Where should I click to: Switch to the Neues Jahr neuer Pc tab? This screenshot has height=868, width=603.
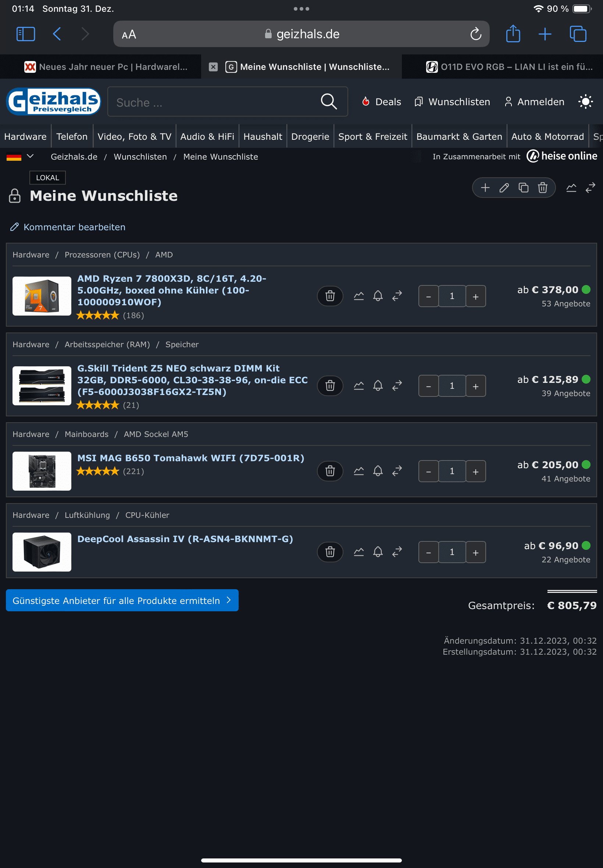100,67
